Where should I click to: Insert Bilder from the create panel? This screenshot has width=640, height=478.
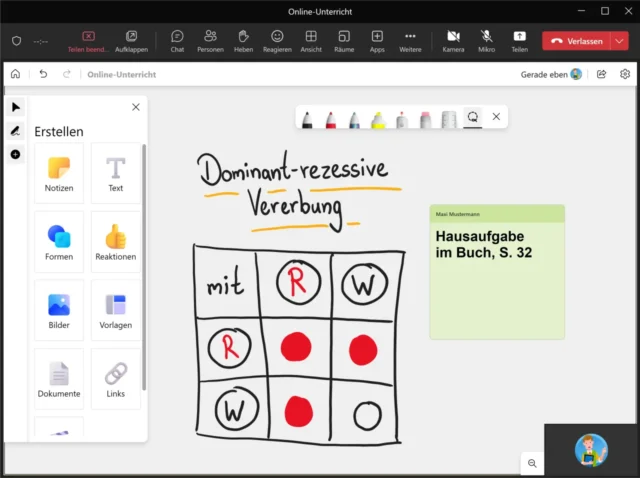[59, 310]
